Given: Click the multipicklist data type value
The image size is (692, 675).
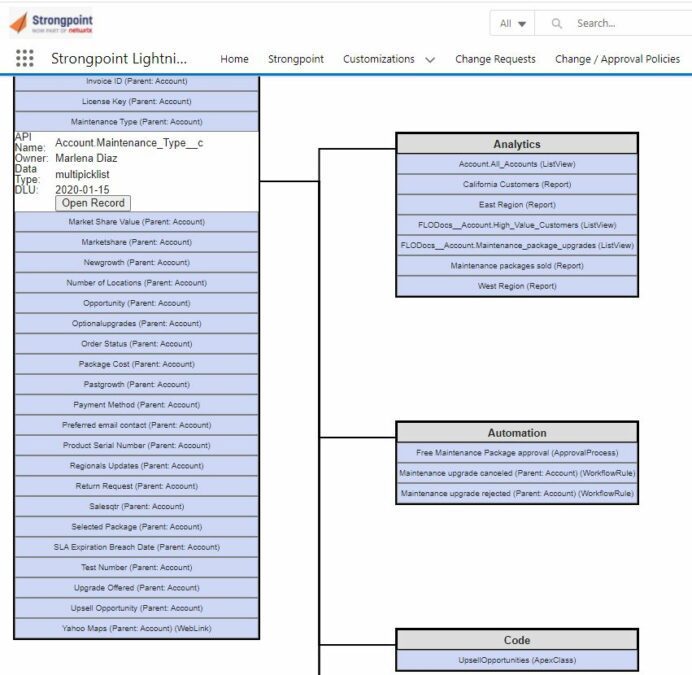Looking at the screenshot, I should pos(82,174).
